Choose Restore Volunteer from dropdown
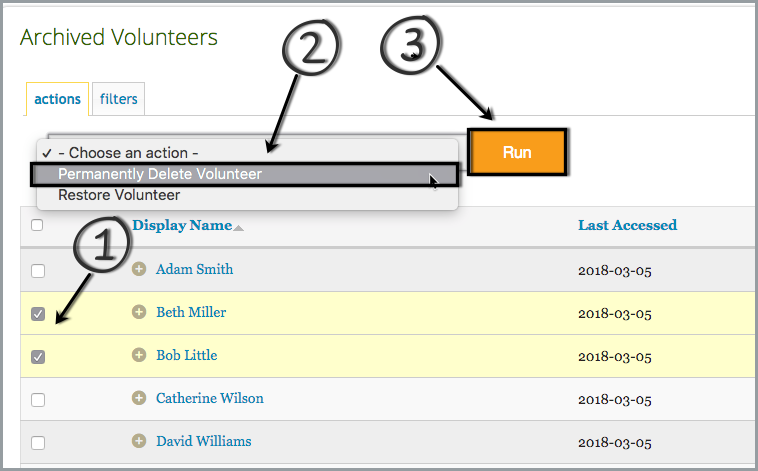758x471 pixels. (x=119, y=195)
